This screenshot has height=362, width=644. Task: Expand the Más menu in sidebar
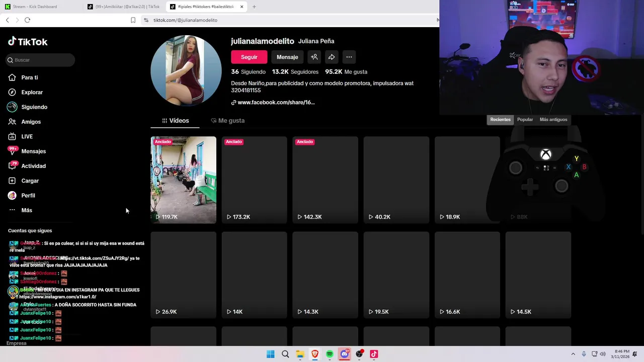20,210
